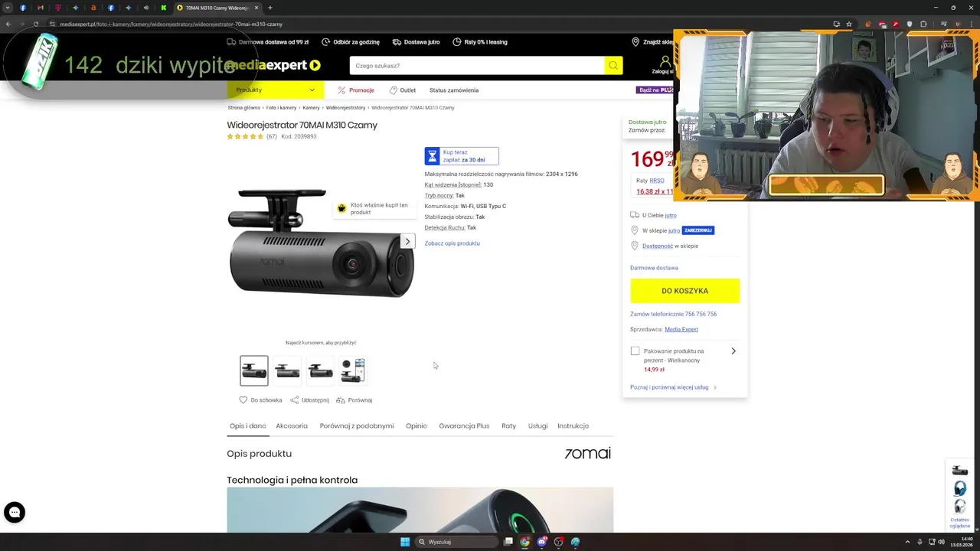
Task: Click the Strona główna breadcrumb
Action: pos(243,108)
